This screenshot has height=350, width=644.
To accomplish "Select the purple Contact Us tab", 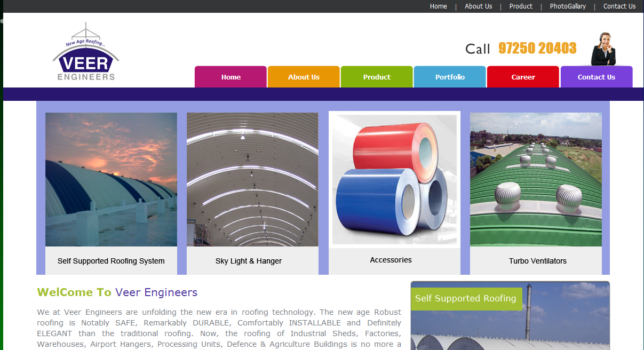I will click(597, 77).
